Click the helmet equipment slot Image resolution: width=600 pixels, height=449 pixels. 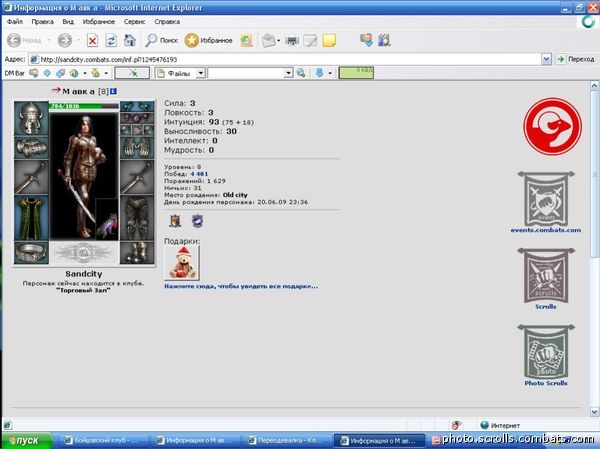[31, 118]
